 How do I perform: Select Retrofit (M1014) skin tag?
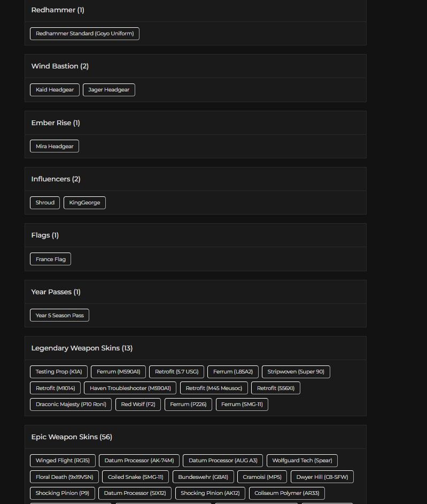pos(55,388)
